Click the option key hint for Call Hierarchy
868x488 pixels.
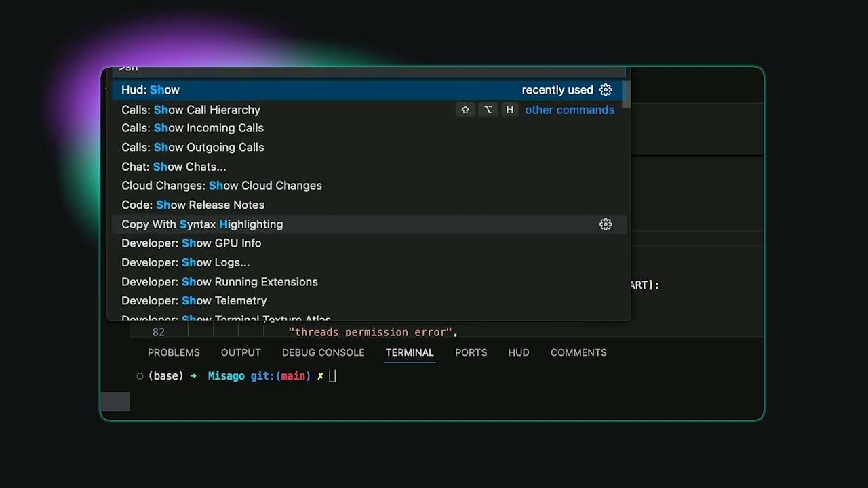[488, 110]
